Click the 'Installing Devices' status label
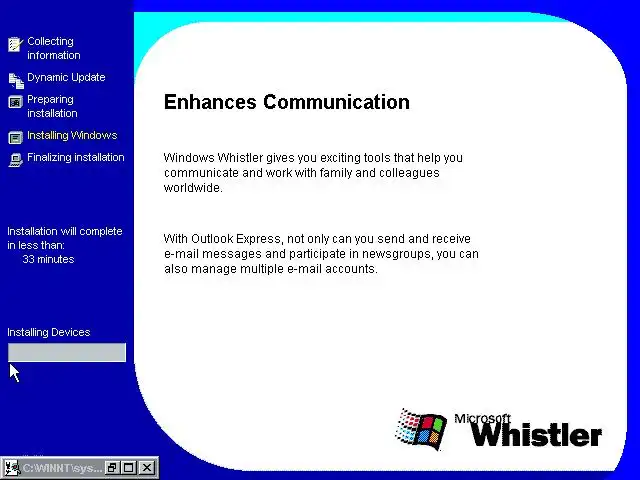This screenshot has height=480, width=640. tap(49, 332)
